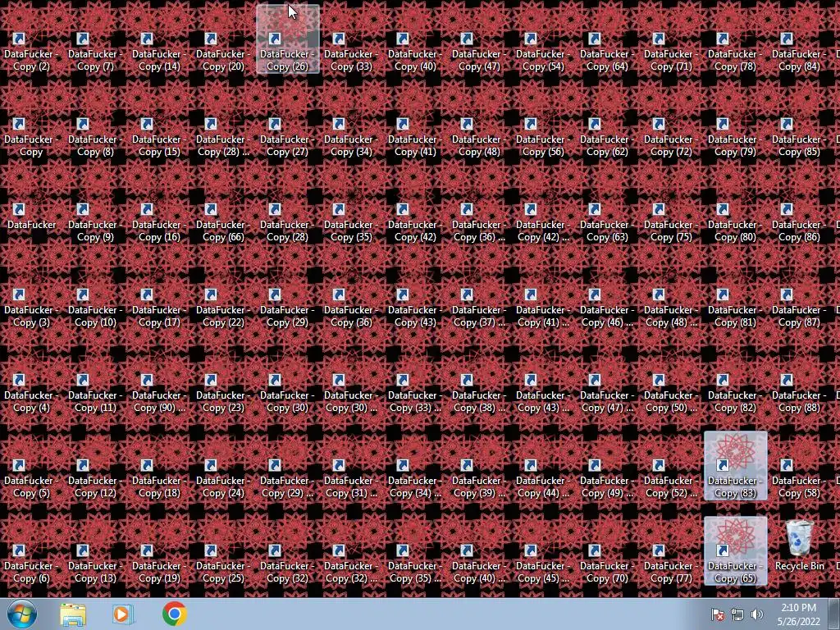Open the Windows Start menu
Viewport: 840px width, 630px height.
pyautogui.click(x=22, y=614)
